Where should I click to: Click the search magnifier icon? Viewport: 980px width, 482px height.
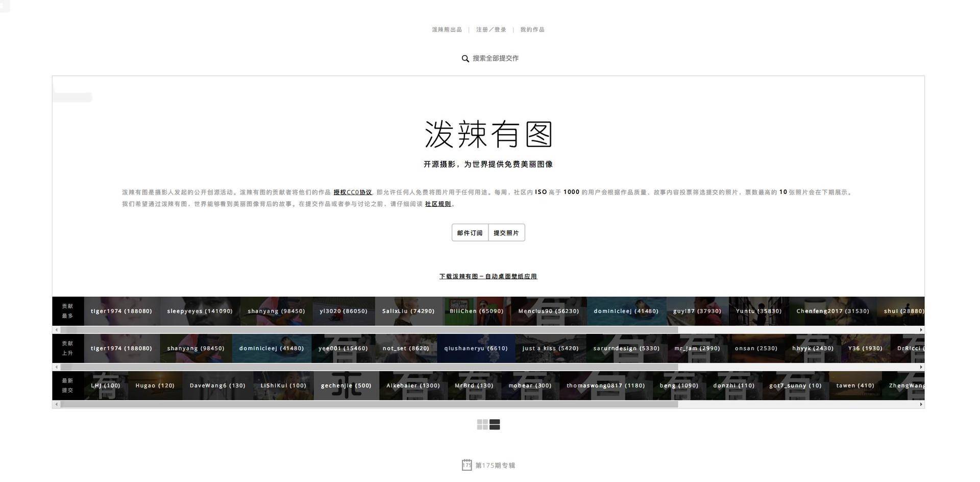click(465, 58)
